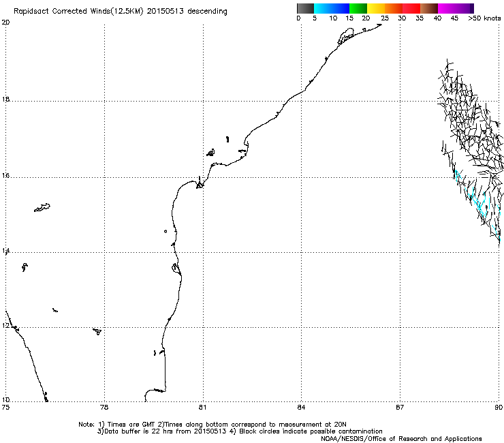Click the yellow 20-25 knots color swatch

click(x=376, y=8)
